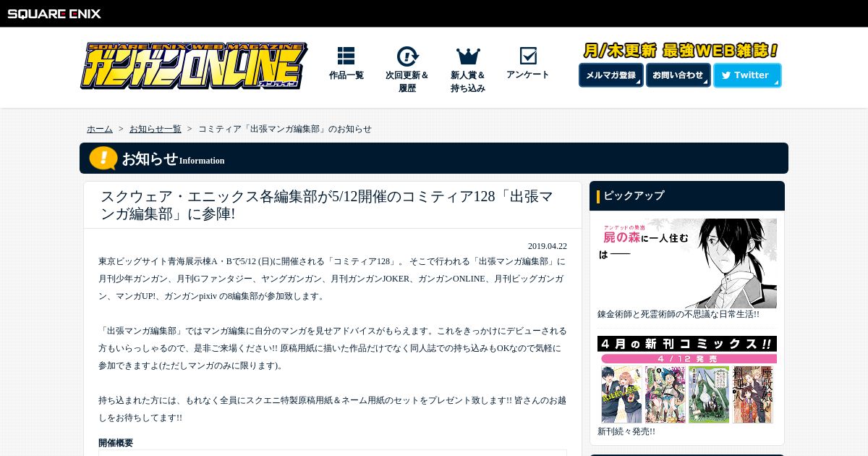Screen dimensions: 868x456
Task: Click the 月/木更新 最強WEB雑誌 banner
Action: 680,51
